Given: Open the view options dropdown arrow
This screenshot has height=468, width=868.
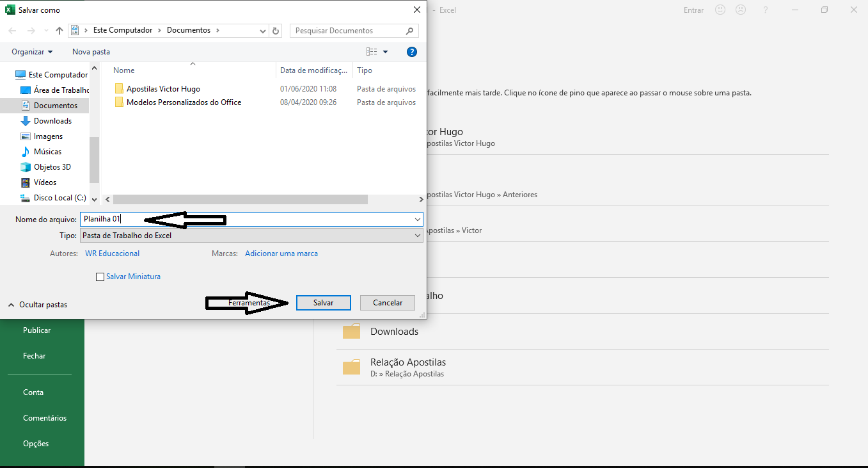Looking at the screenshot, I should point(386,52).
